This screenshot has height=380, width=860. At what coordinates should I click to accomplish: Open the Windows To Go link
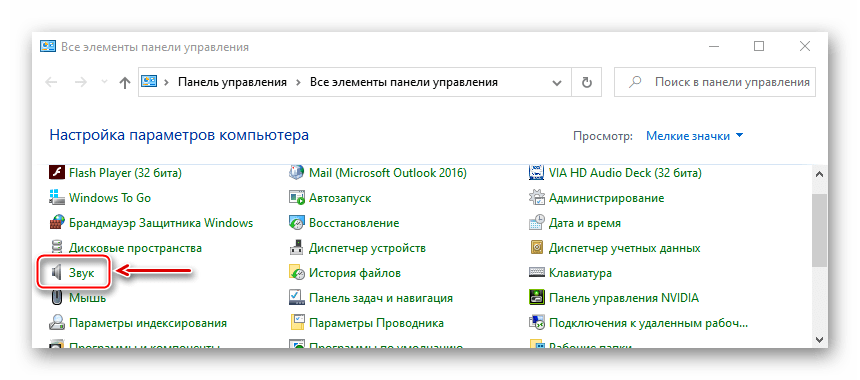point(110,198)
